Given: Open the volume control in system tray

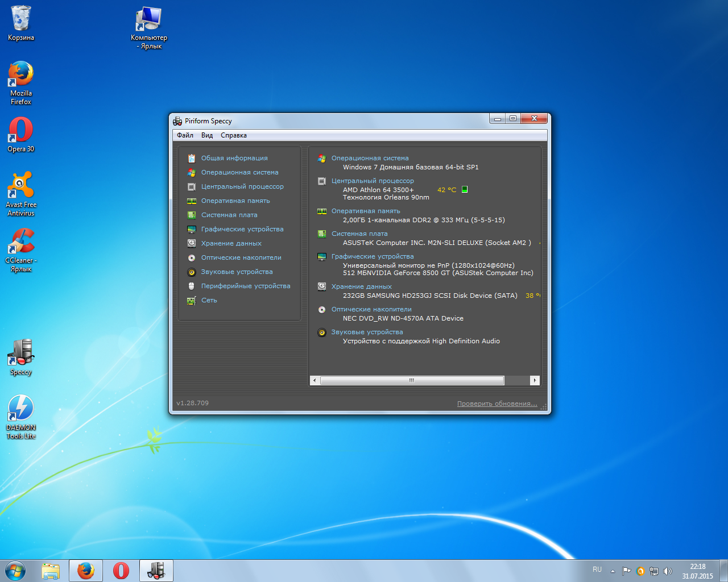Looking at the screenshot, I should (x=668, y=571).
